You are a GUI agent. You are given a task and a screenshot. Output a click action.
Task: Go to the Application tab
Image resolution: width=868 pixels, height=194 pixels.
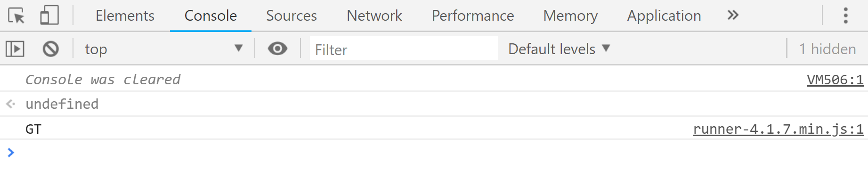point(664,16)
